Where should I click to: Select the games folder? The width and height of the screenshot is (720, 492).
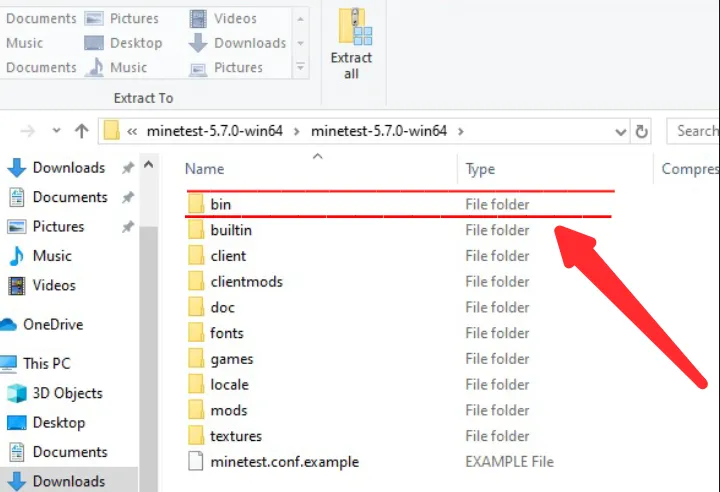click(x=232, y=359)
